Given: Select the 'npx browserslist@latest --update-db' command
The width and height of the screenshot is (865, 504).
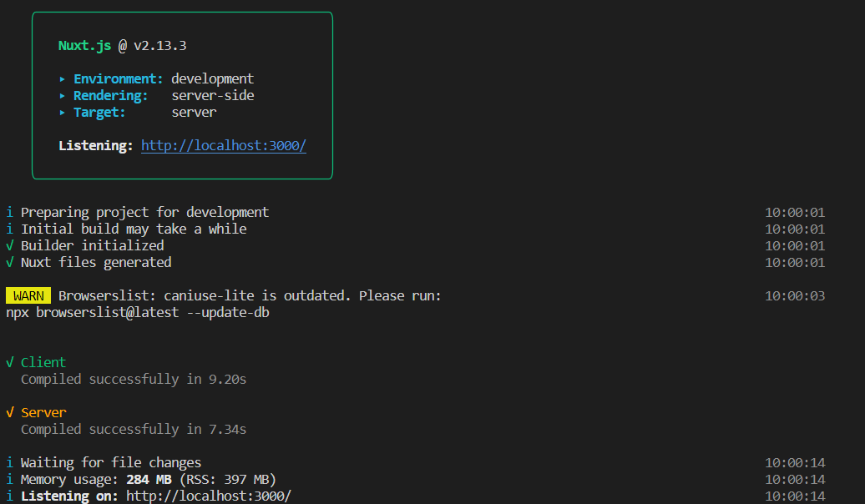Looking at the screenshot, I should pyautogui.click(x=138, y=313).
